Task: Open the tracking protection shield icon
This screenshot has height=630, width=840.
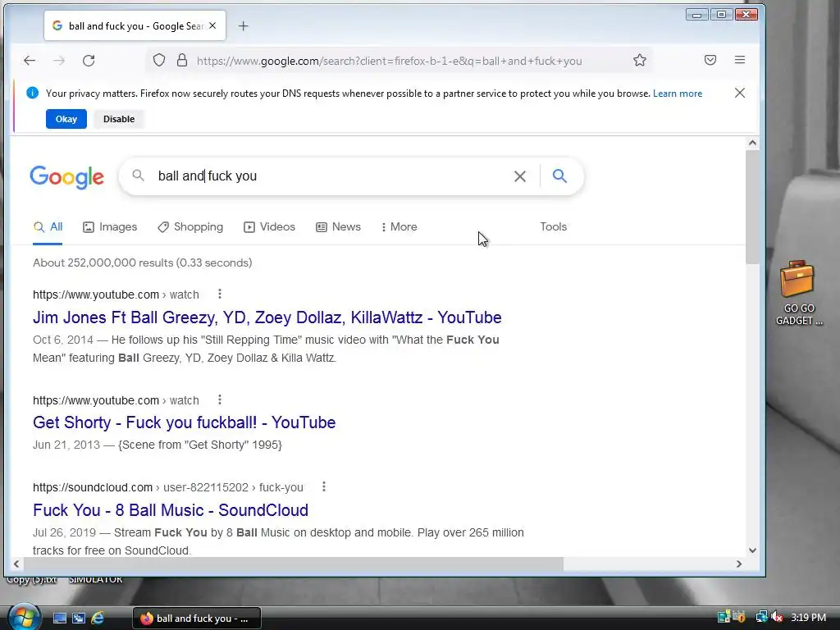Action: (x=159, y=61)
